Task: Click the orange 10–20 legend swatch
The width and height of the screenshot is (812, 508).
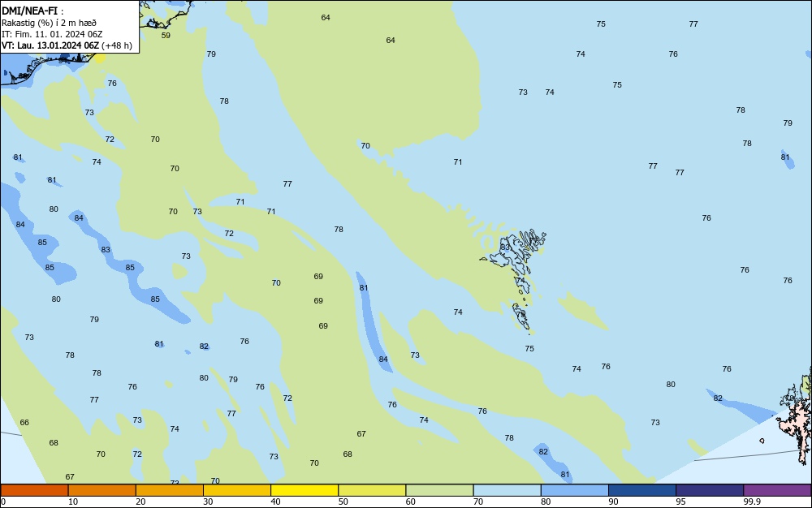Action: [x=102, y=490]
